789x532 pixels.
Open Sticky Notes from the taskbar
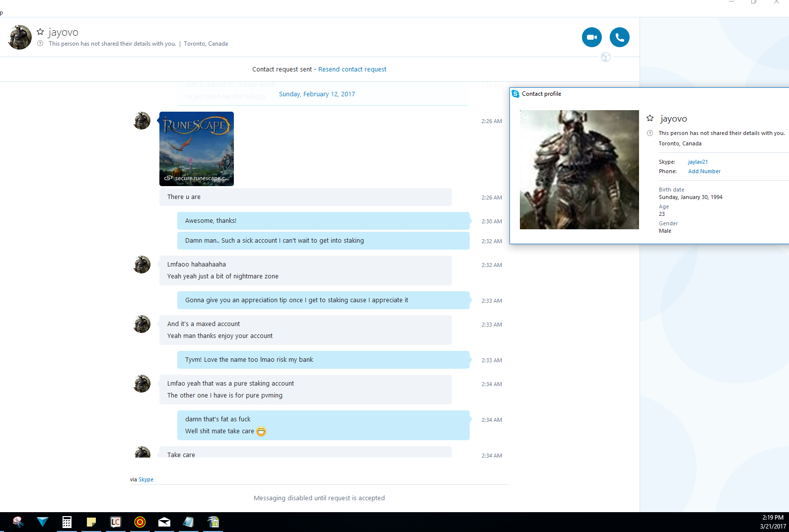(x=91, y=522)
